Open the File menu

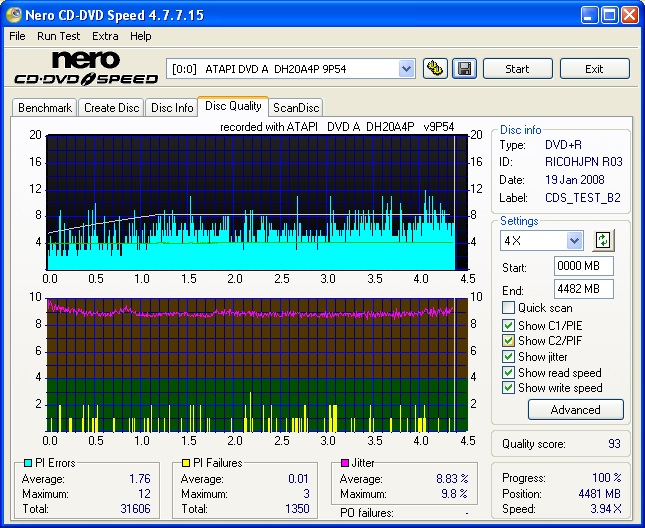pos(17,36)
